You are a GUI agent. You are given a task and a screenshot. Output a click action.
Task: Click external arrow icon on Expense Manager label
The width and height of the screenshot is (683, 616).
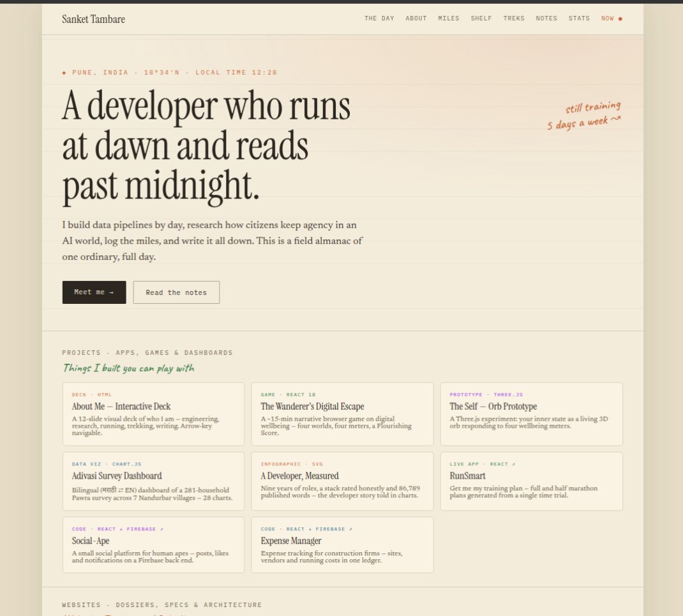click(350, 529)
